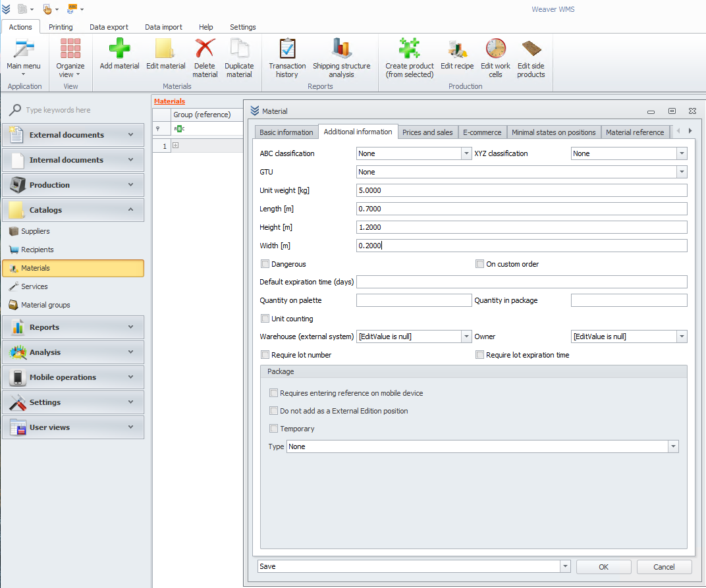Click the Unit weight [kg] field
706x588 pixels.
coord(522,190)
